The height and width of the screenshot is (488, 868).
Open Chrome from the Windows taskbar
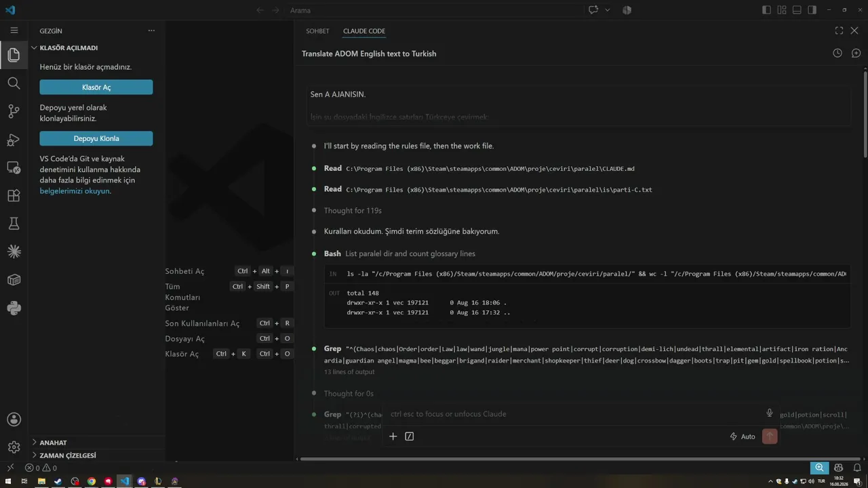92,481
